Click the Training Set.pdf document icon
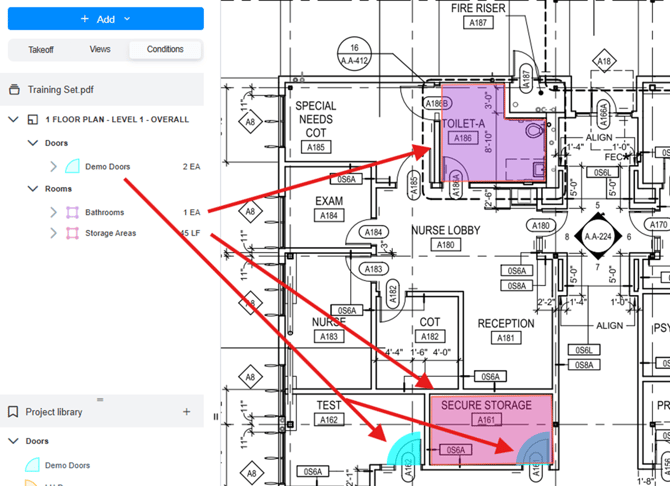The width and height of the screenshot is (670, 486). (14, 89)
